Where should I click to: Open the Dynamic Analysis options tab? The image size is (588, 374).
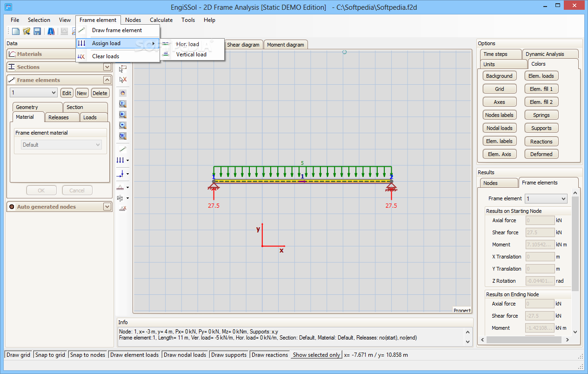click(x=551, y=54)
